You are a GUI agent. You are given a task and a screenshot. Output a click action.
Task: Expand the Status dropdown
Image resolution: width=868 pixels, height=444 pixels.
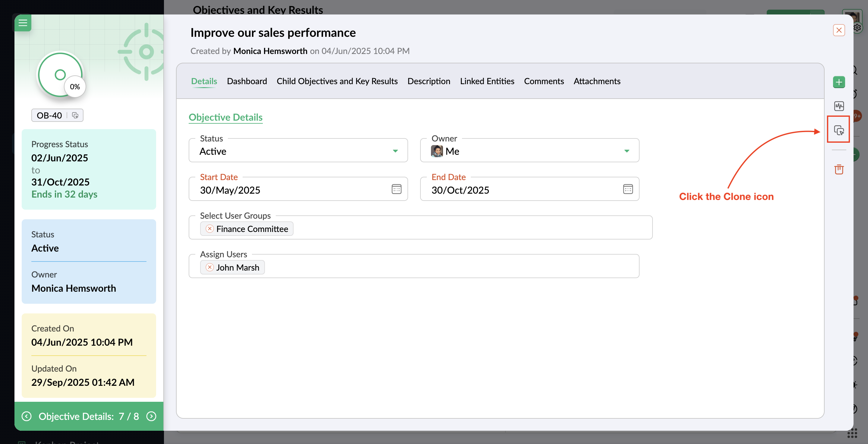click(395, 151)
